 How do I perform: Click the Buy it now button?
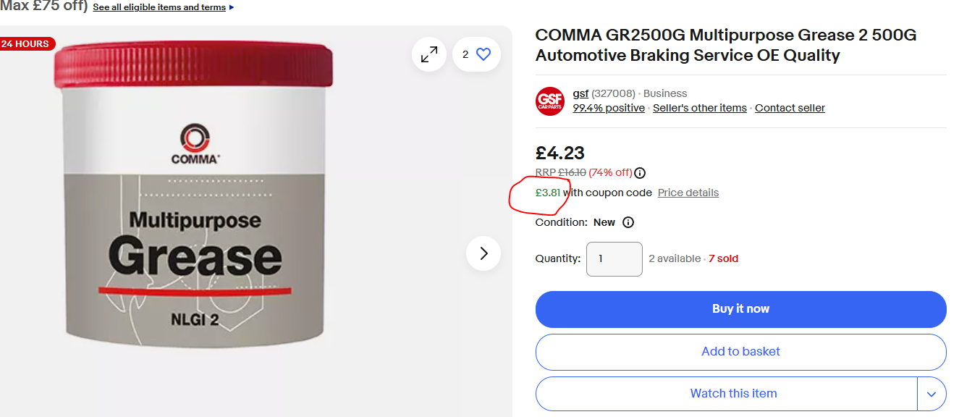coord(740,309)
